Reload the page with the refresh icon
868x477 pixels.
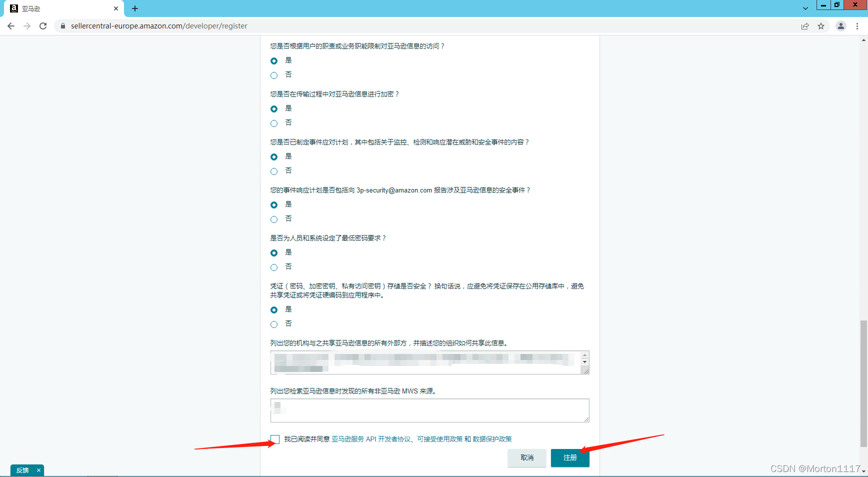tap(43, 26)
